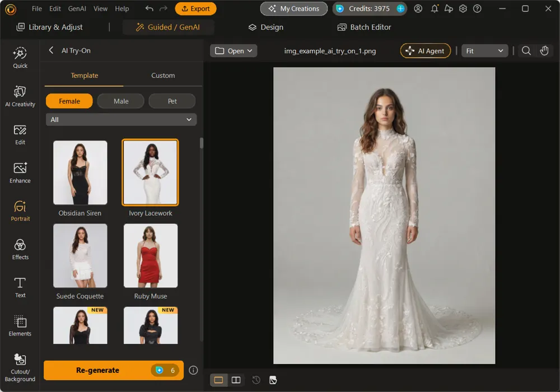Select the Ruby Muse template
The image size is (560, 392).
pos(150,255)
